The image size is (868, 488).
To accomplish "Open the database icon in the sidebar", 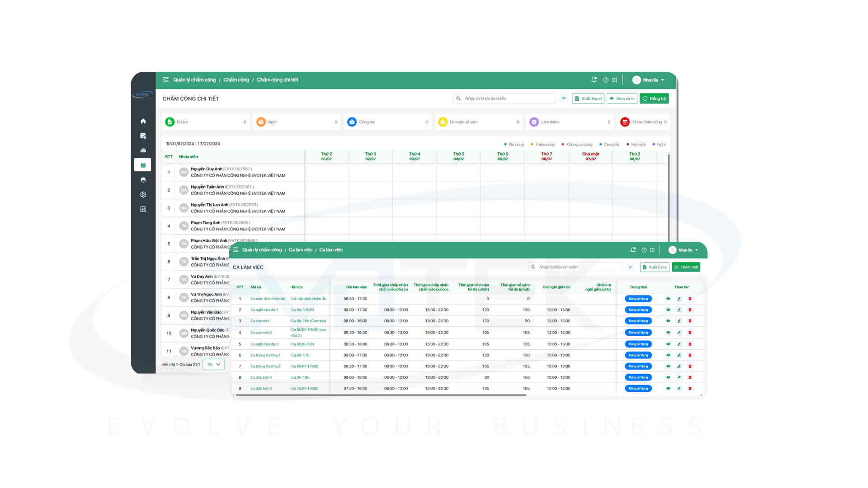I will pyautogui.click(x=143, y=180).
